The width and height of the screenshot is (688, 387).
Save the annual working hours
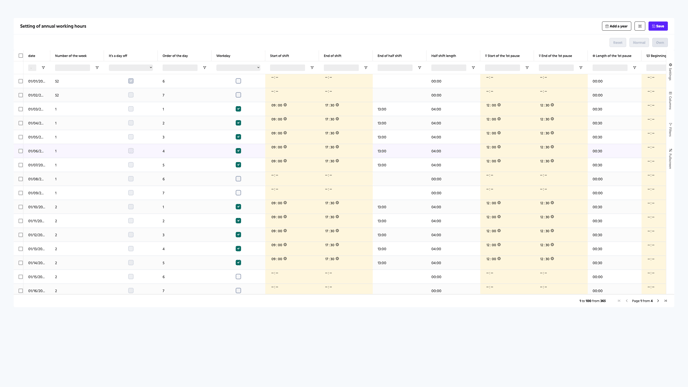tap(658, 26)
